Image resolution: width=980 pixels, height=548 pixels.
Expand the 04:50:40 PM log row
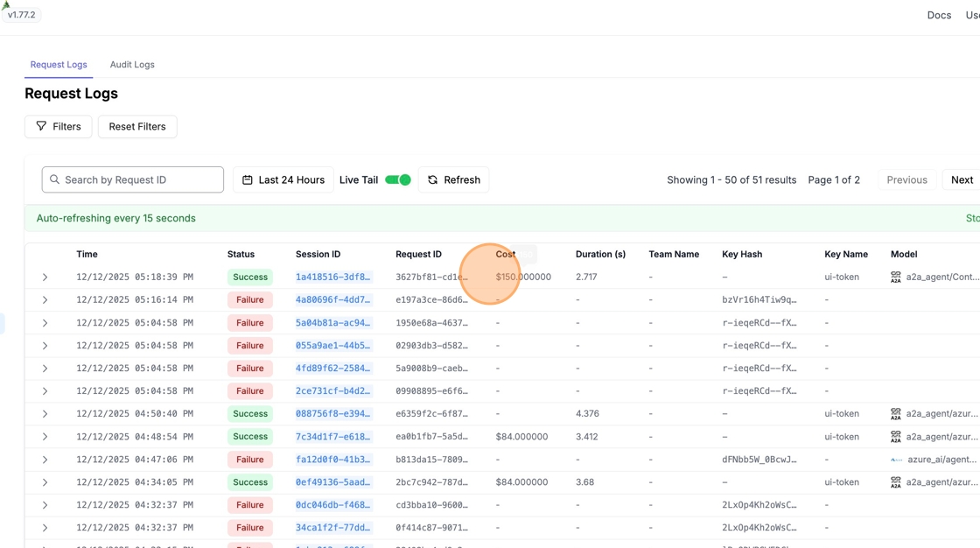[x=45, y=413]
